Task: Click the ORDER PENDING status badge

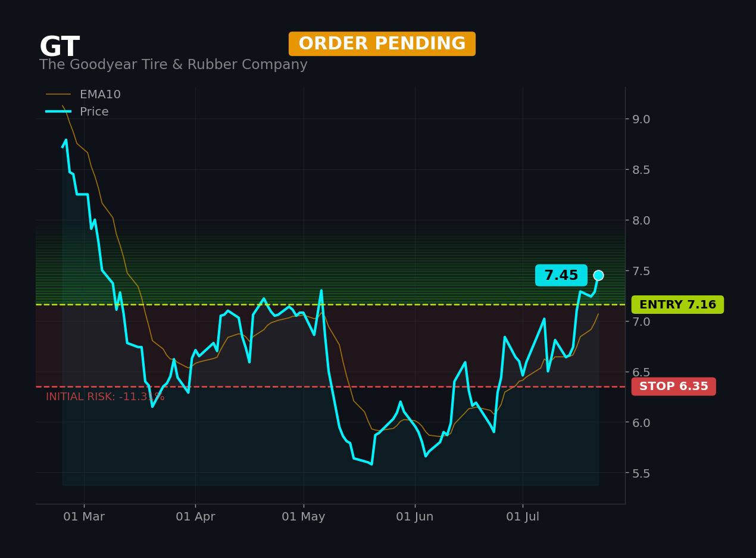Action: [x=382, y=44]
